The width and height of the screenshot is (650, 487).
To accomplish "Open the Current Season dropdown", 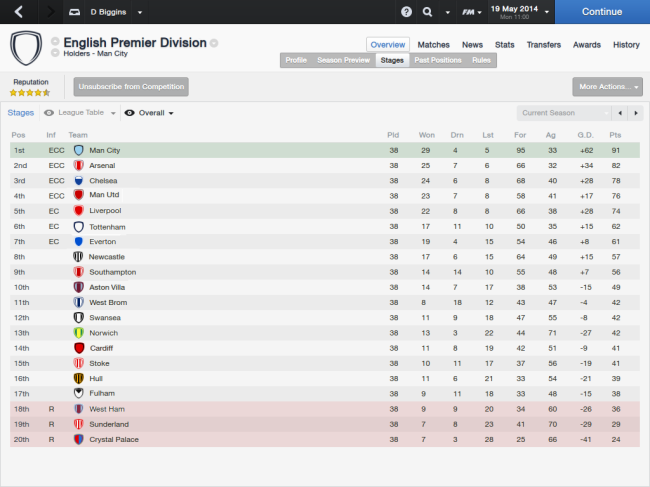I will (563, 113).
